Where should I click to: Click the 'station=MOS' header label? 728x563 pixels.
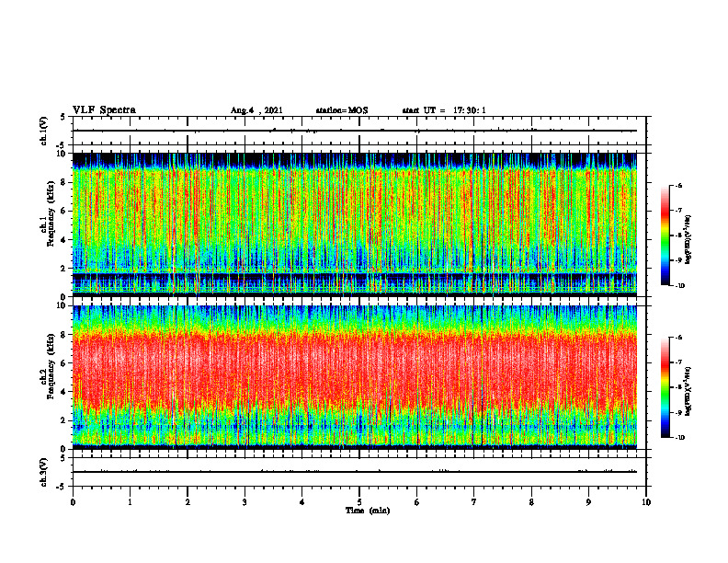click(x=342, y=110)
